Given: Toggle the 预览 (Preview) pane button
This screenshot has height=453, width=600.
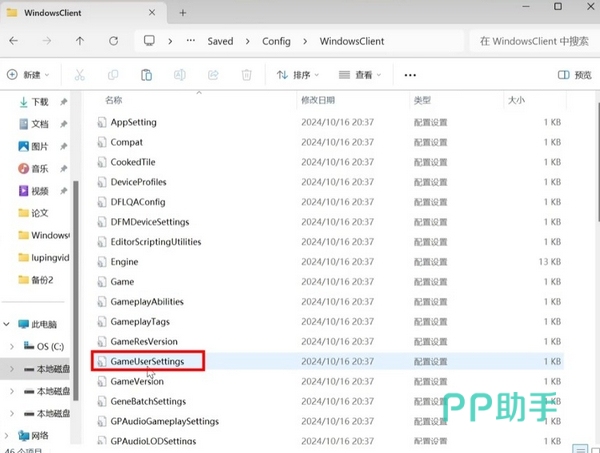Looking at the screenshot, I should (573, 75).
